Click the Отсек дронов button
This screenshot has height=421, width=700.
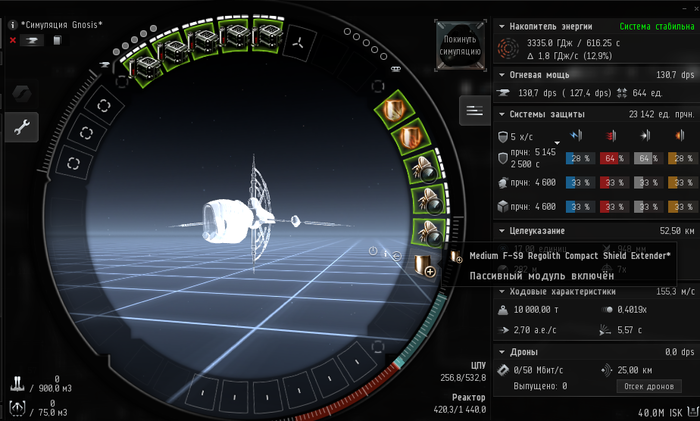(x=646, y=386)
